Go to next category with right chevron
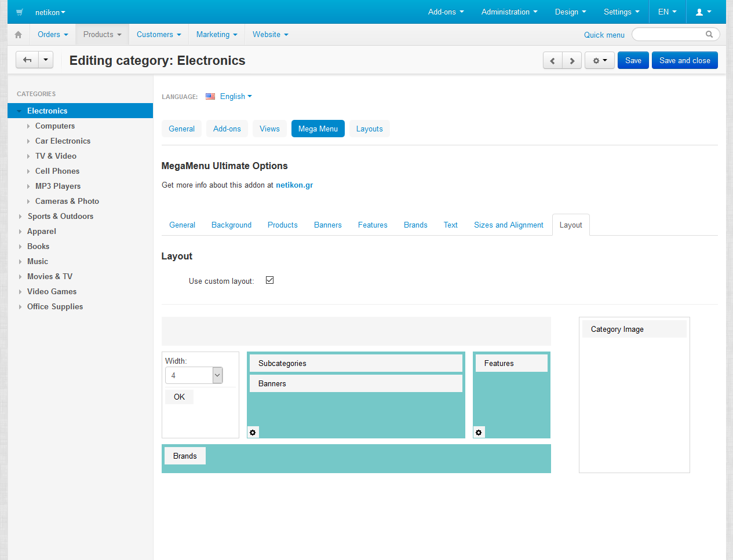The height and width of the screenshot is (560, 733). 572,61
